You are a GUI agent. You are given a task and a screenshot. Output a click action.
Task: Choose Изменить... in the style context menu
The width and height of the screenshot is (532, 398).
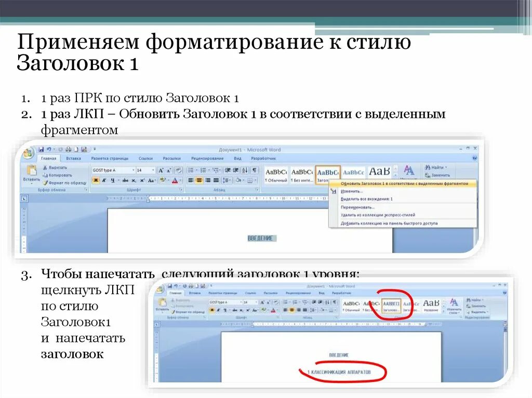coord(403,191)
